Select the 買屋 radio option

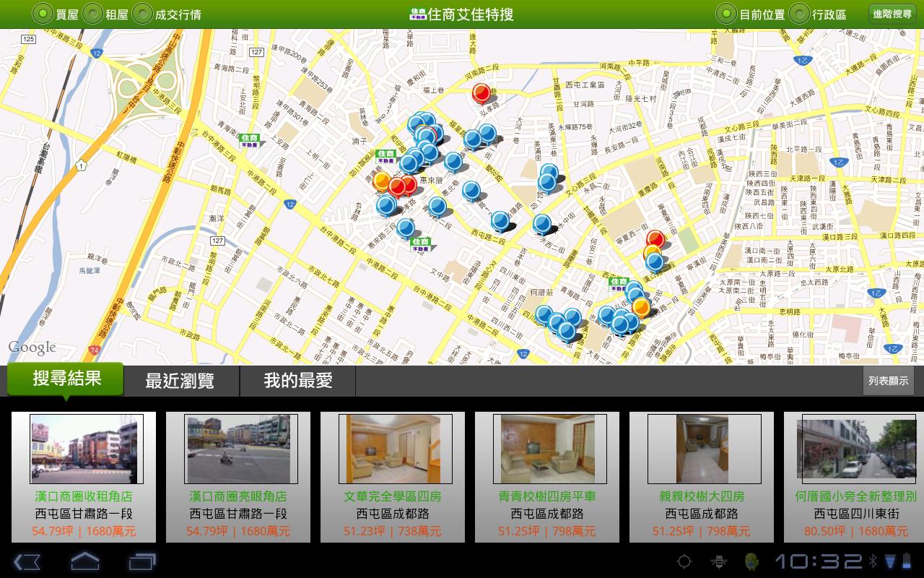click(43, 14)
